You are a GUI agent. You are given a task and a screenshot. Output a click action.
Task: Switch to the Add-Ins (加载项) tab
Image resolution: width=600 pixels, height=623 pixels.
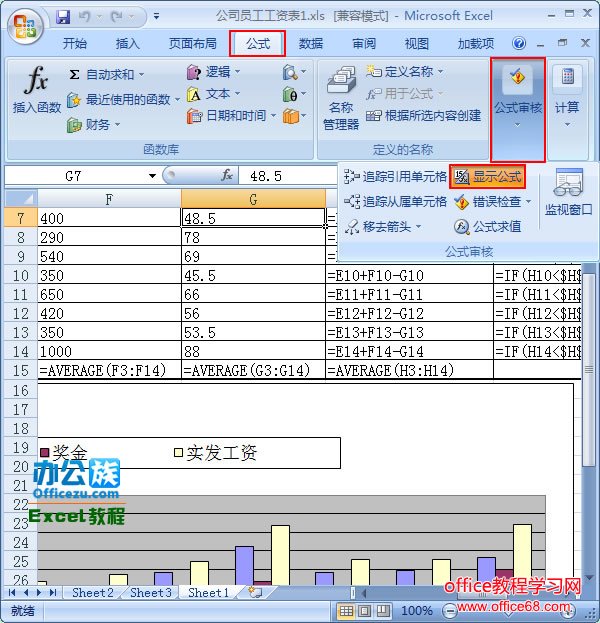[476, 43]
